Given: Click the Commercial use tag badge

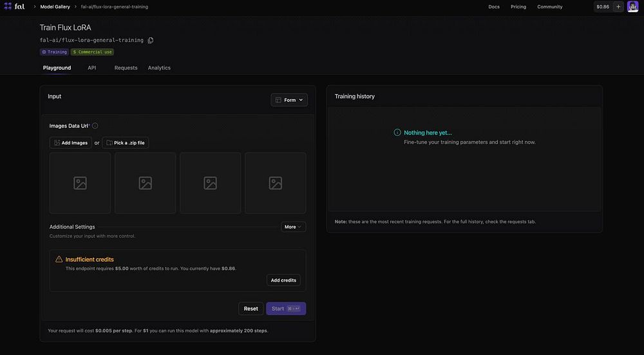Looking at the screenshot, I should 92,52.
